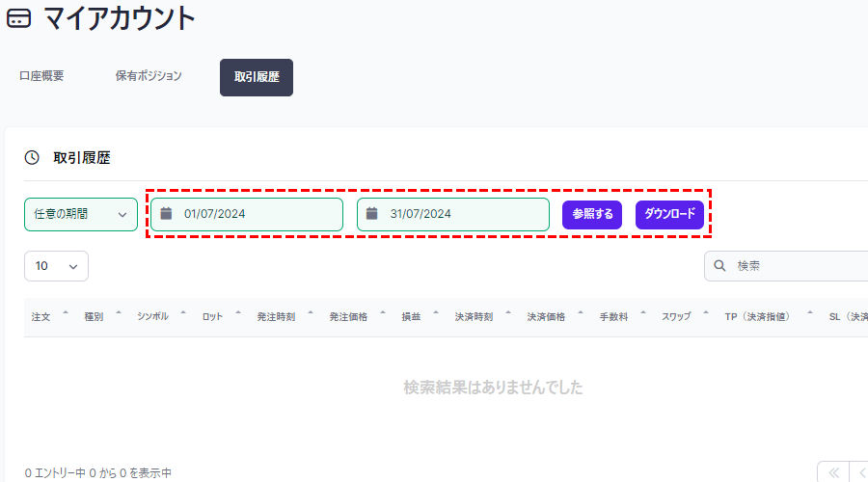The width and height of the screenshot is (868, 482).
Task: Select the 取引履歴 tab
Action: tap(257, 77)
